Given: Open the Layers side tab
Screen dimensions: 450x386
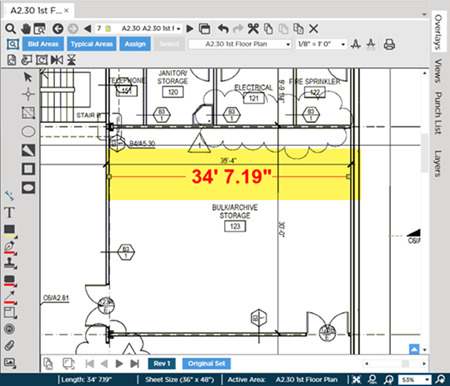Looking at the screenshot, I should point(438,163).
